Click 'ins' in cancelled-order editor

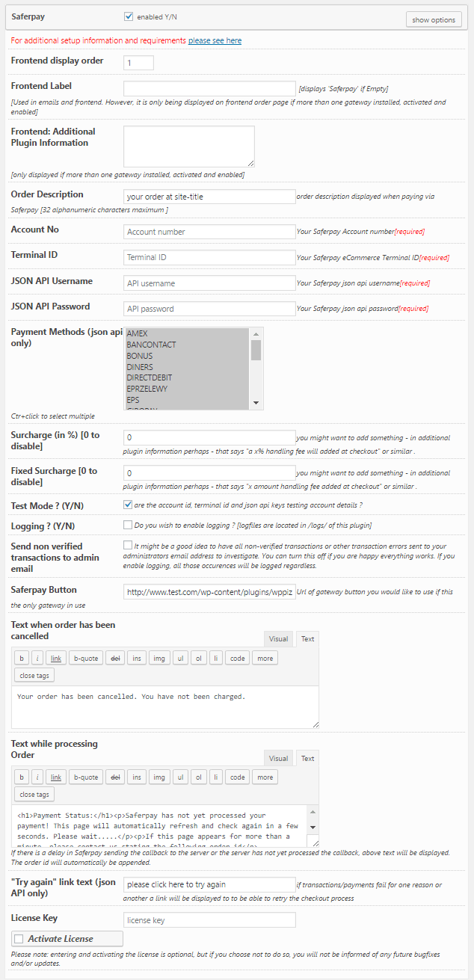click(x=137, y=658)
